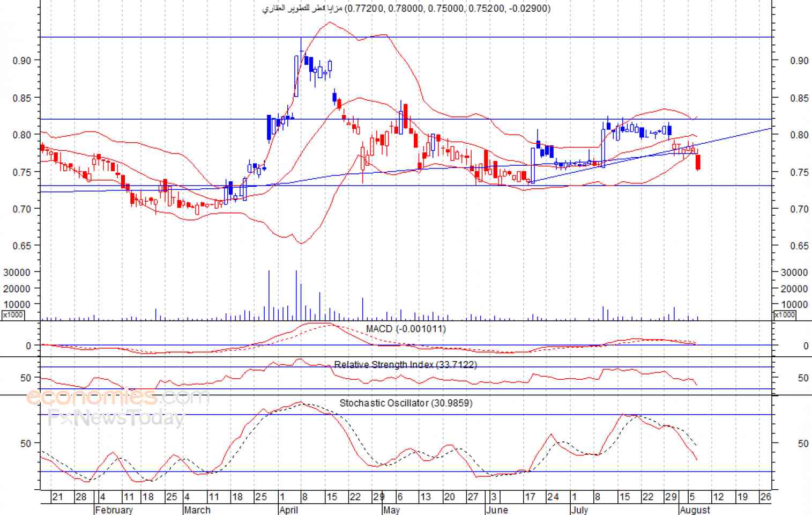Click the date label 5 in August

pyautogui.click(x=692, y=497)
